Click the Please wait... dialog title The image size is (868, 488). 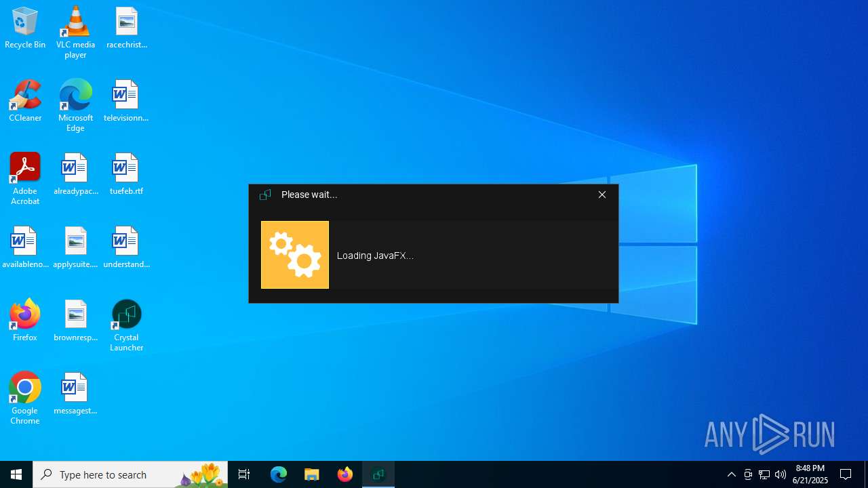(x=309, y=195)
